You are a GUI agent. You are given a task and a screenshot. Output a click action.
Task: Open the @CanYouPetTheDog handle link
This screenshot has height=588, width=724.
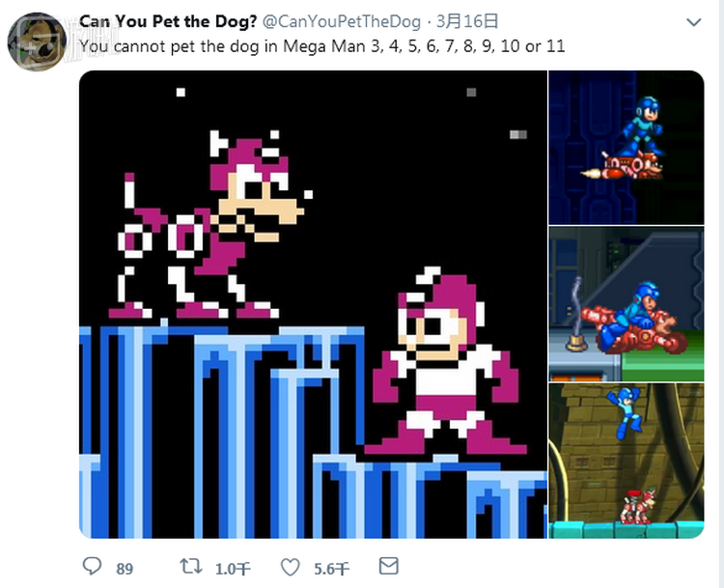point(342,21)
